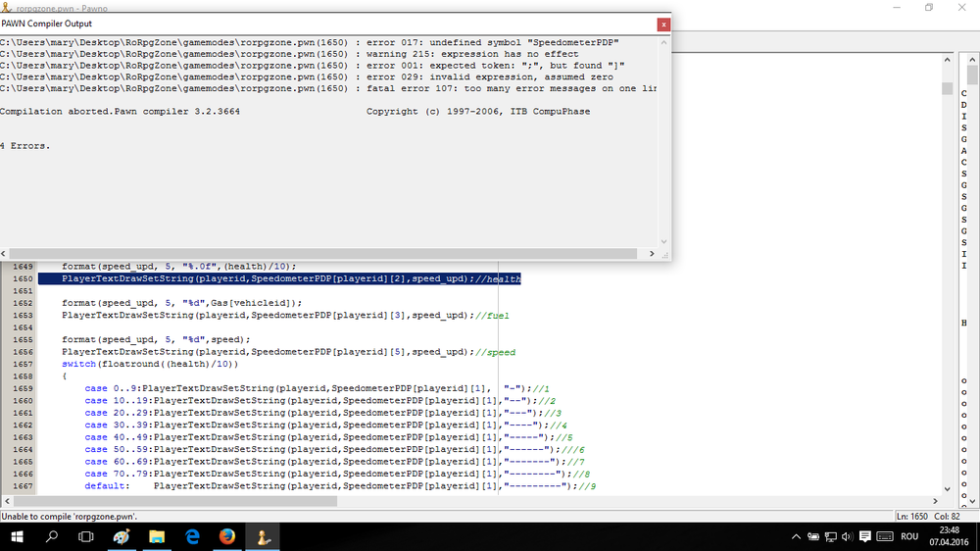
Task: Click line number 1658 in gutter
Action: pyautogui.click(x=23, y=376)
